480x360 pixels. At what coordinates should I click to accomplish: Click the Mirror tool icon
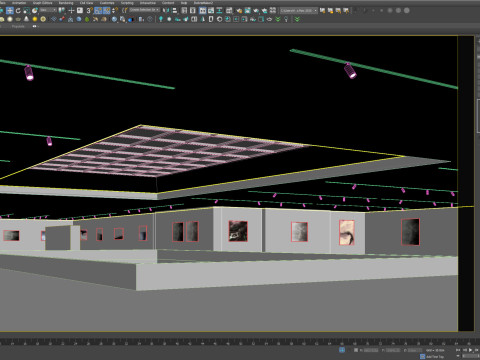pyautogui.click(x=166, y=10)
